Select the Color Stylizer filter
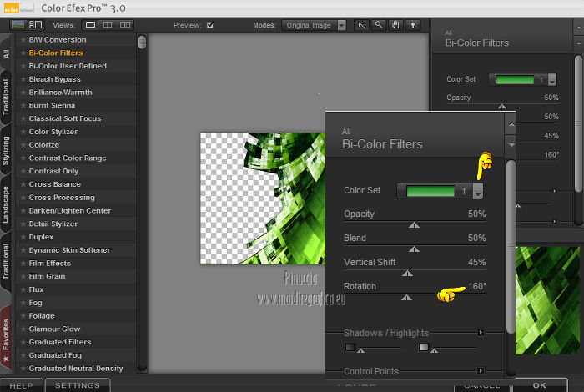The height and width of the screenshot is (392, 584). point(53,132)
